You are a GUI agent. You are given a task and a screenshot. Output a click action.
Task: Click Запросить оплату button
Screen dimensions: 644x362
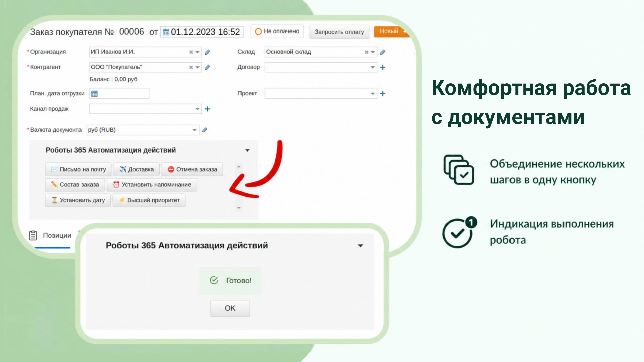[x=339, y=32]
